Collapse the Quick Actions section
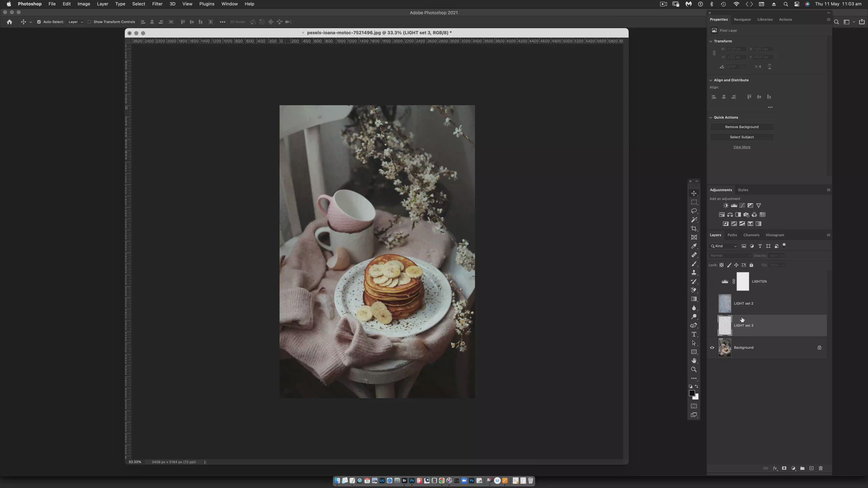The height and width of the screenshot is (488, 868). [711, 117]
